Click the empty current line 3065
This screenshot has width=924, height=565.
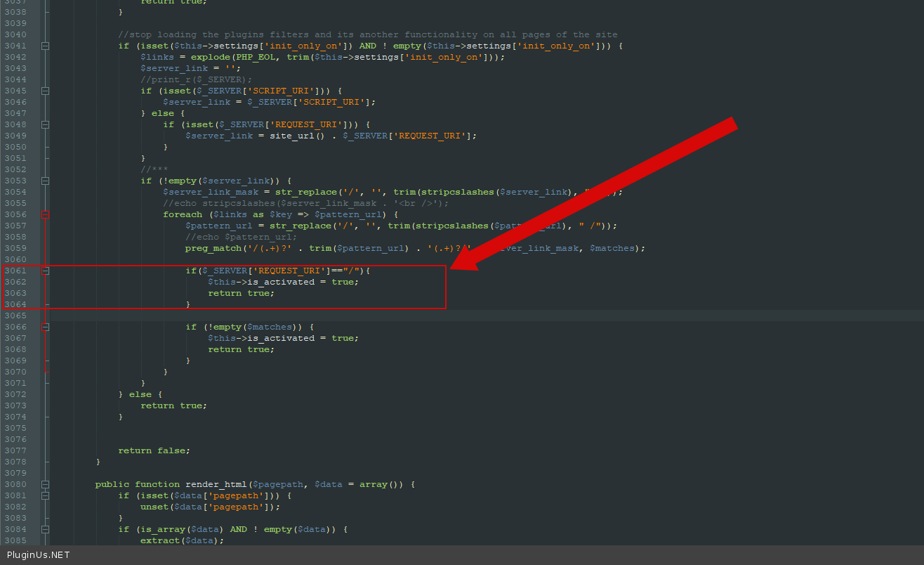[421, 316]
